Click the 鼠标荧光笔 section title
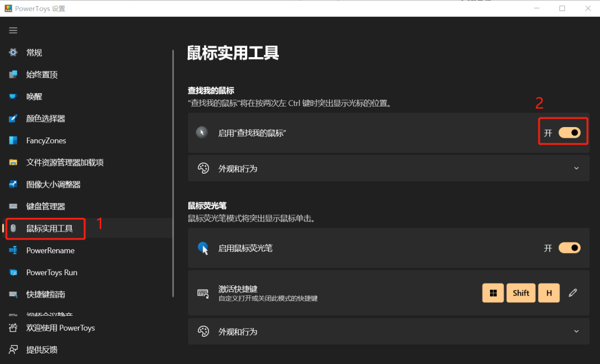Viewport: 600px width, 364px height. pos(207,206)
